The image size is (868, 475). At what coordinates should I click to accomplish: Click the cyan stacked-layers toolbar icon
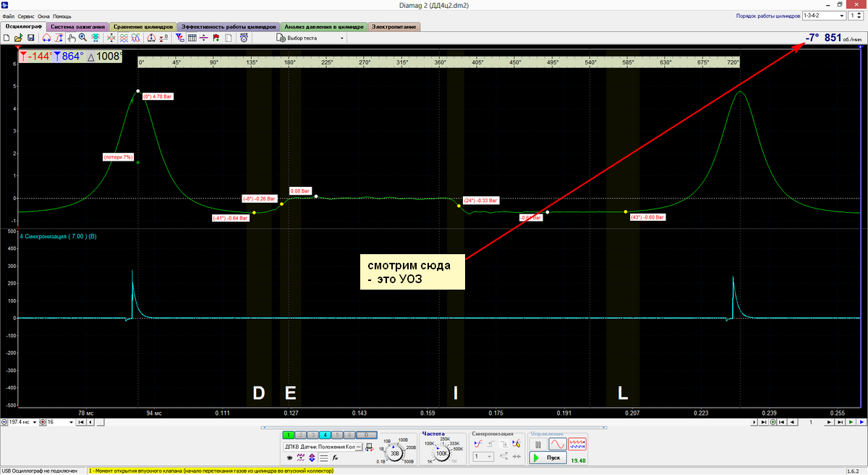(x=95, y=38)
